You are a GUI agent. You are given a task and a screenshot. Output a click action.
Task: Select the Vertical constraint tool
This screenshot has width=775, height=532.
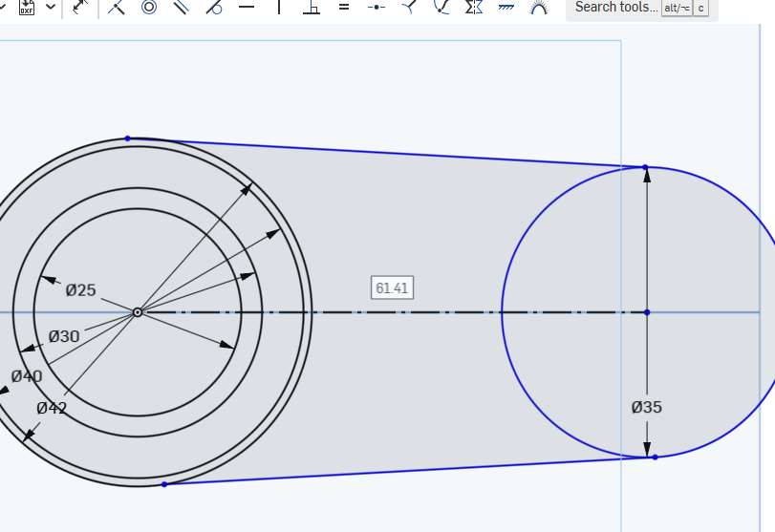click(279, 7)
